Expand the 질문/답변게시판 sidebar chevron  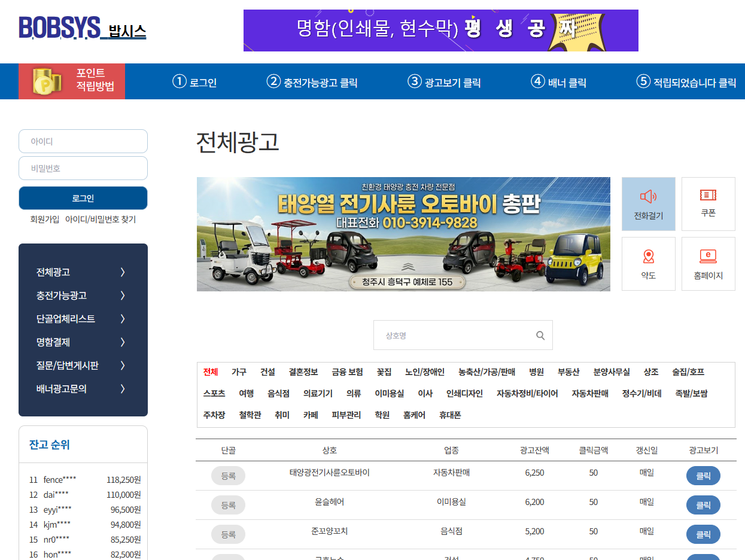(x=123, y=366)
